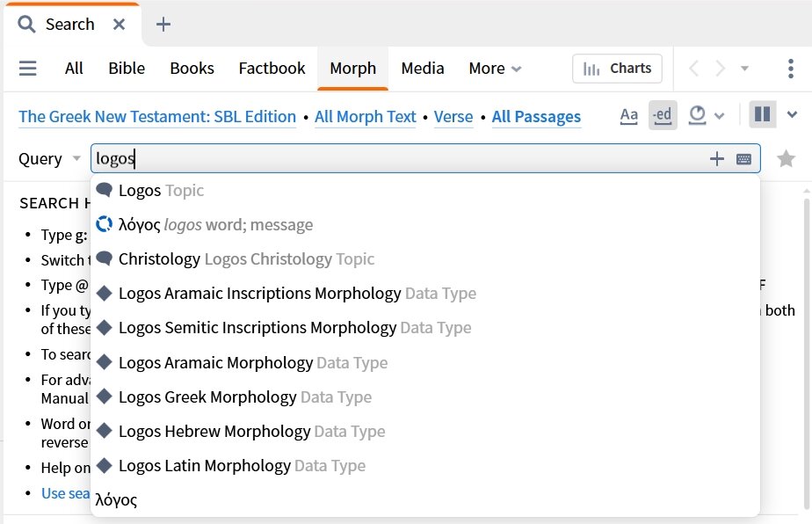Switch to the Bible search tab

pos(127,69)
